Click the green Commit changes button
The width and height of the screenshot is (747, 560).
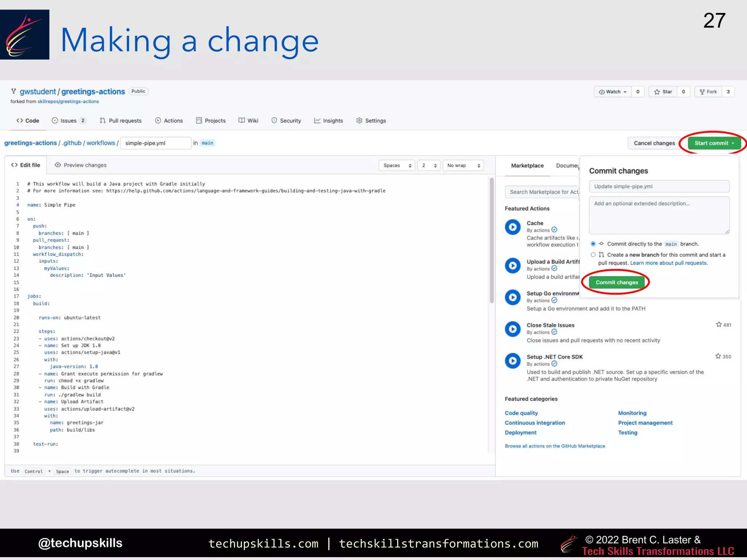tap(617, 283)
